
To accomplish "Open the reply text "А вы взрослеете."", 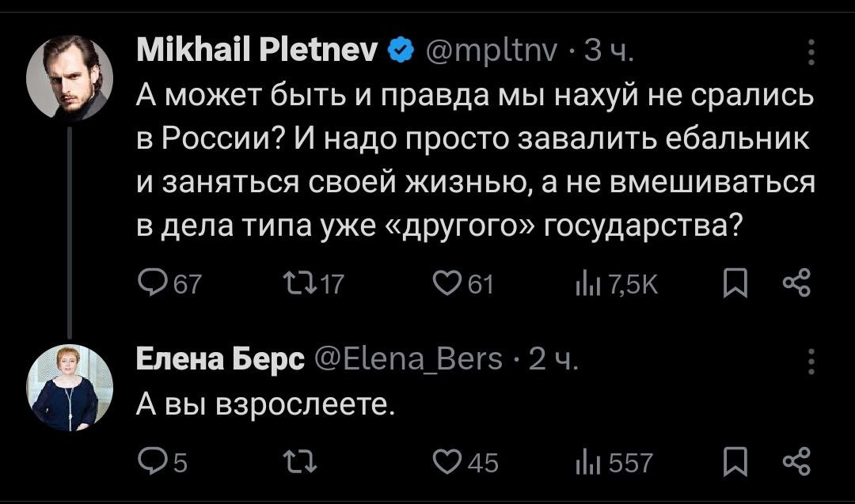I will 264,406.
